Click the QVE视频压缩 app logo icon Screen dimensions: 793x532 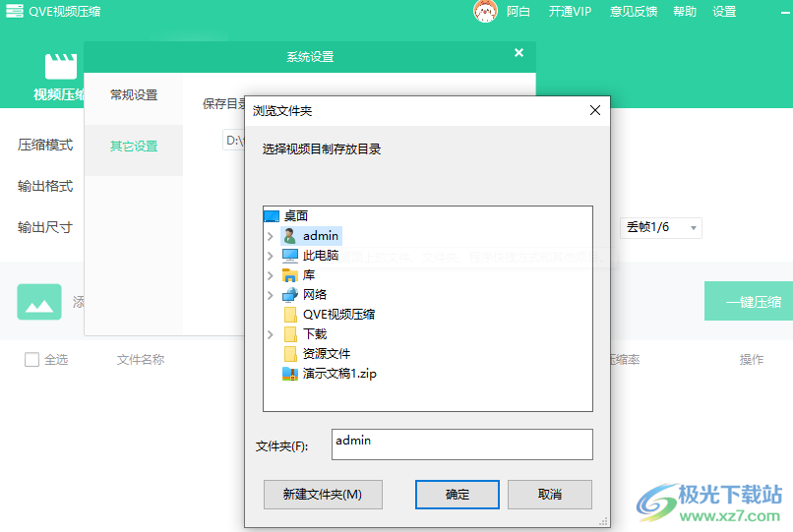click(14, 11)
